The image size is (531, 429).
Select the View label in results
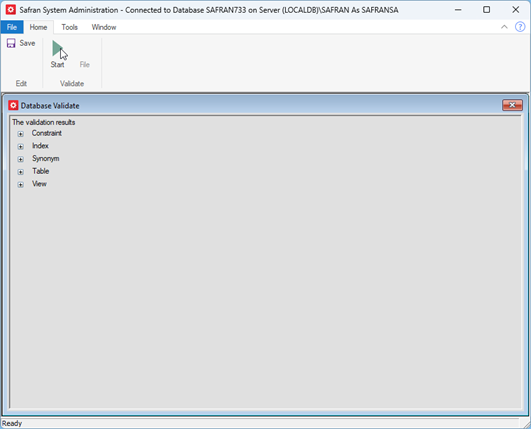point(39,184)
